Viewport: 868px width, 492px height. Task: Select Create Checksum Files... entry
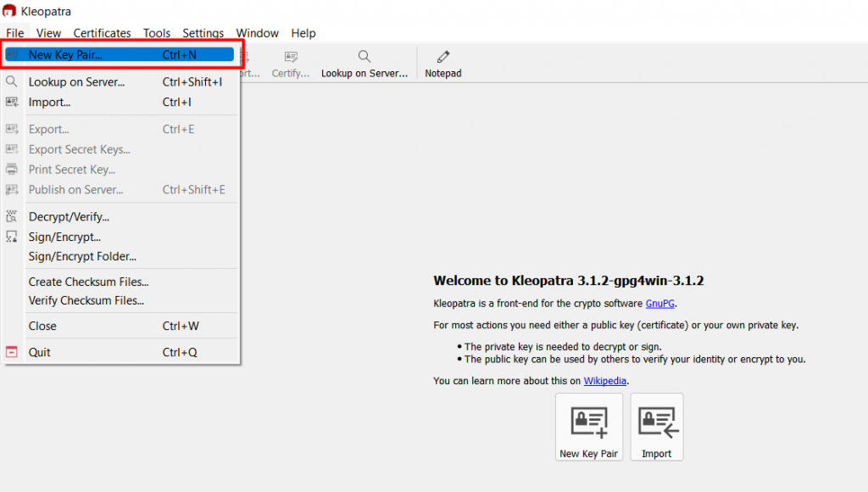(120, 282)
